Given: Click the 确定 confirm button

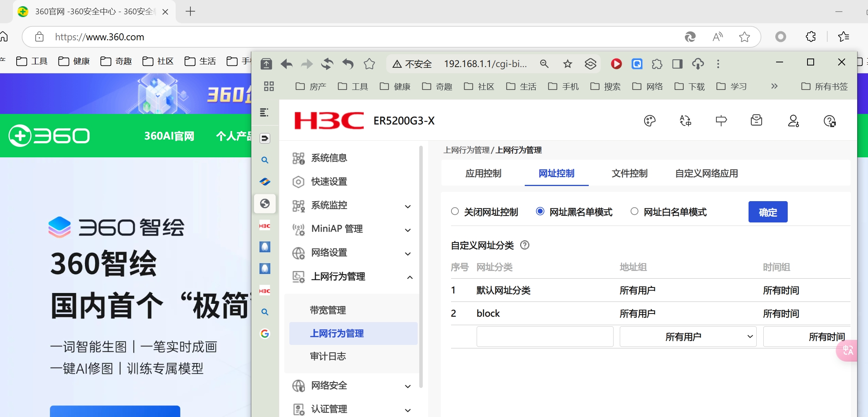Looking at the screenshot, I should (768, 212).
